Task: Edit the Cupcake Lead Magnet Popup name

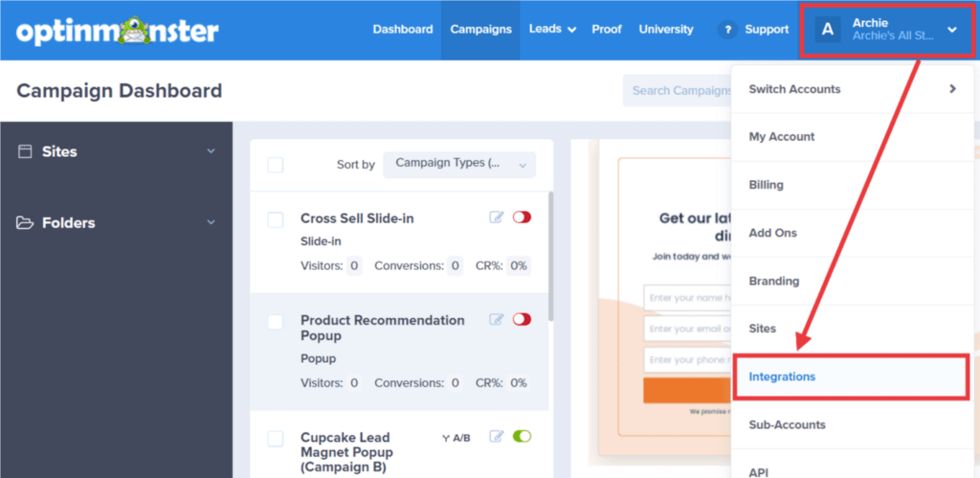Action: point(497,436)
